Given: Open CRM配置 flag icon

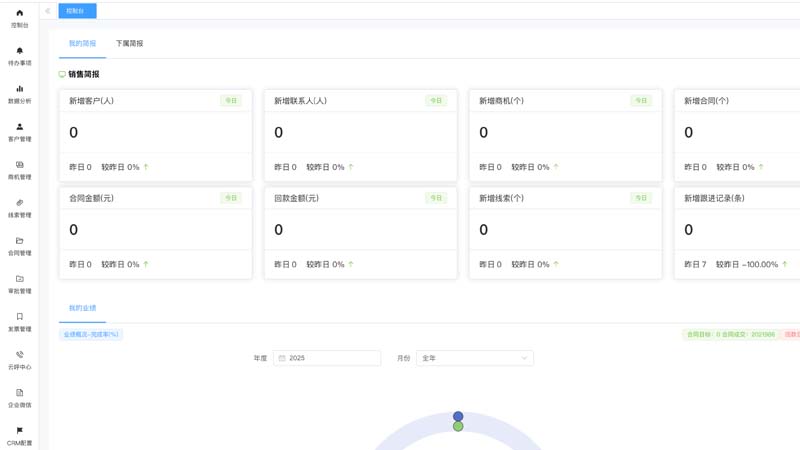Looking at the screenshot, I should tap(19, 431).
